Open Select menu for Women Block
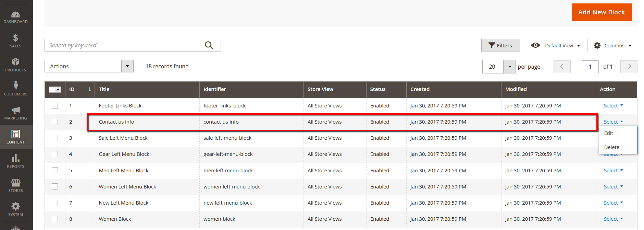Screen dimensions: 644x230 click(613, 219)
